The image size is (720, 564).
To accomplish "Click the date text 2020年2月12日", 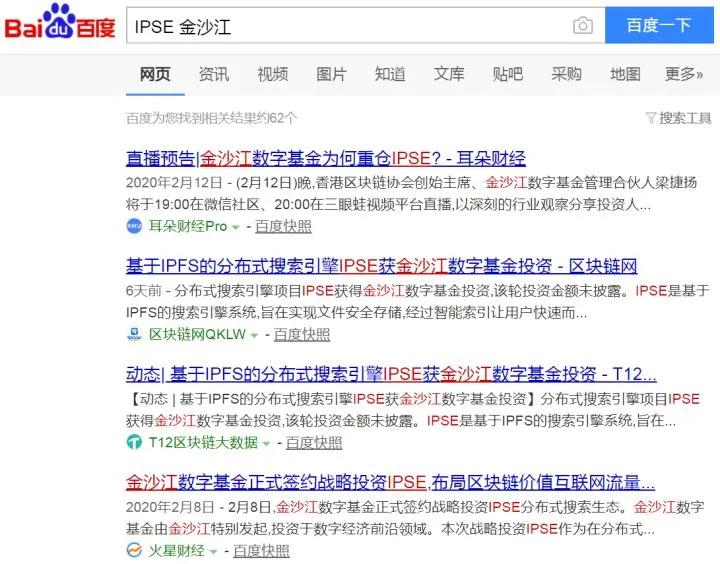I will 174,183.
